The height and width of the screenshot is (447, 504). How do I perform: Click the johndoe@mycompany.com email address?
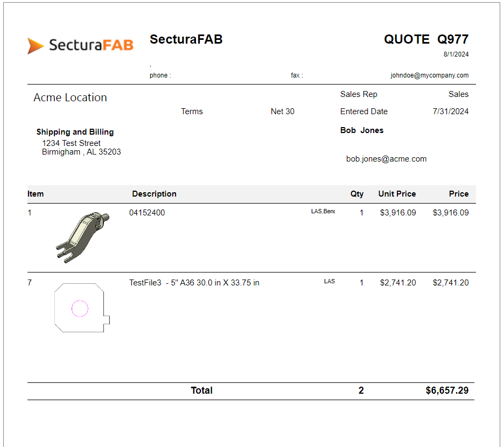(429, 75)
